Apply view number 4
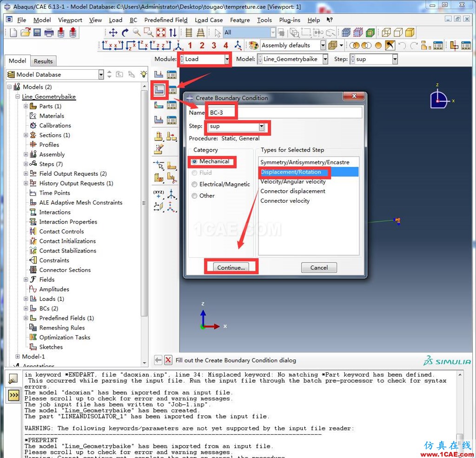The height and width of the screenshot is (458, 476). point(226,46)
